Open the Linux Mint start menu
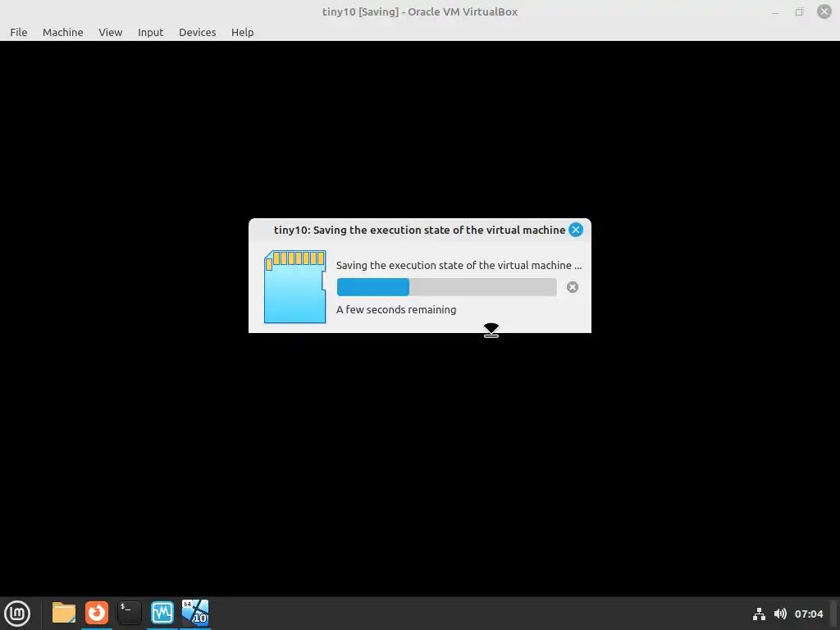The image size is (840, 630). (x=17, y=614)
